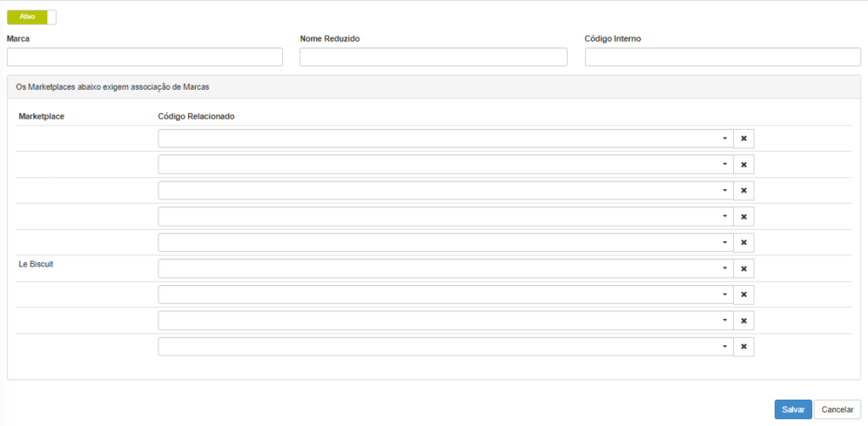Clear the fifth Código Relacionado row with X

(743, 243)
